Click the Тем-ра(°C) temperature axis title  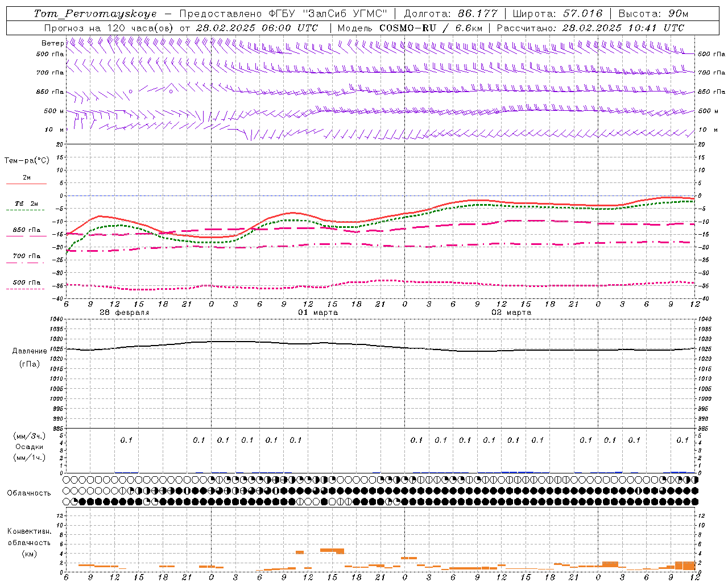click(x=27, y=160)
